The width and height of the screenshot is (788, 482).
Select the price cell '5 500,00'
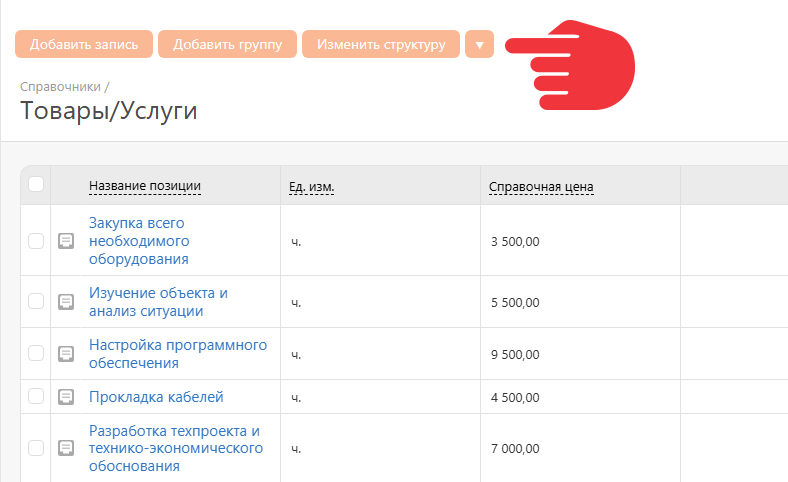pos(515,303)
